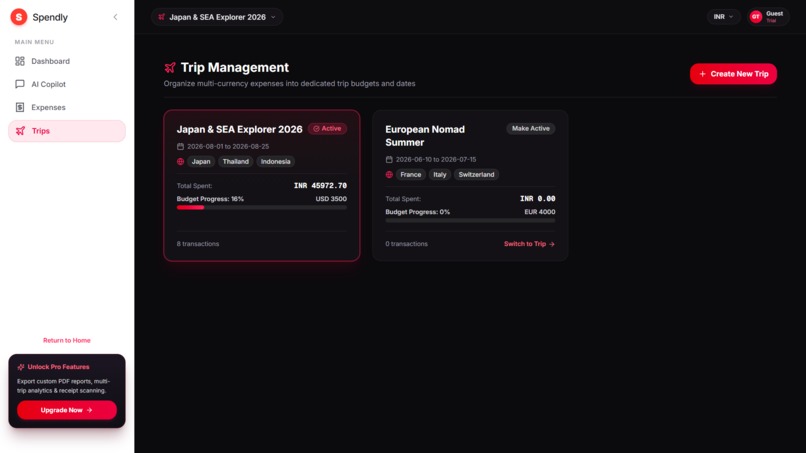Click the Spendly logo icon
Image resolution: width=806 pixels, height=453 pixels.
click(x=19, y=17)
